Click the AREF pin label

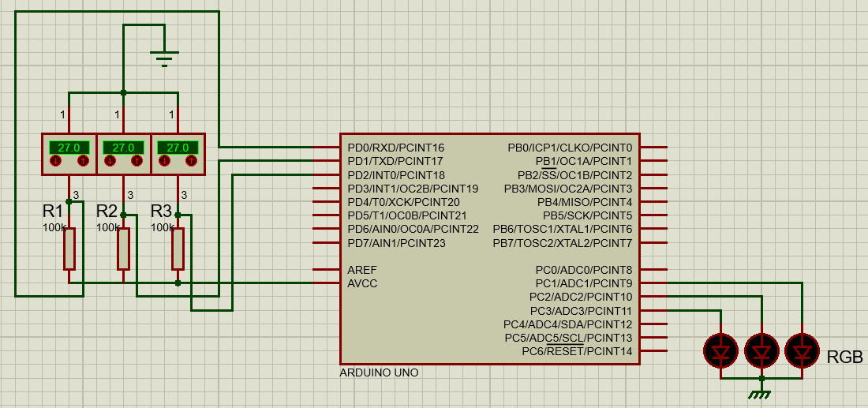[x=362, y=270]
